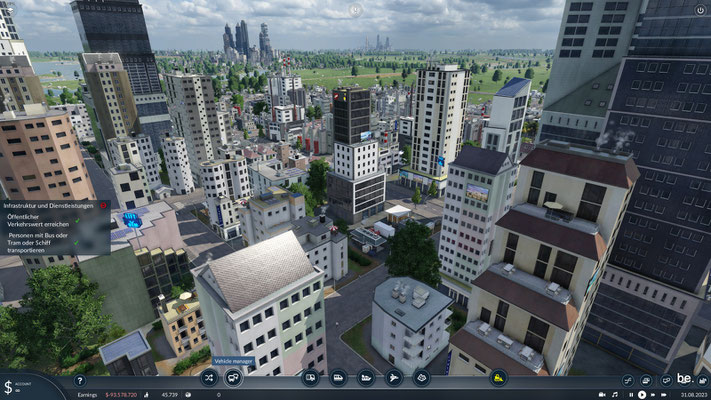Open the water transport ship menu
Viewport: 711px width, 400px height.
pos(366,378)
